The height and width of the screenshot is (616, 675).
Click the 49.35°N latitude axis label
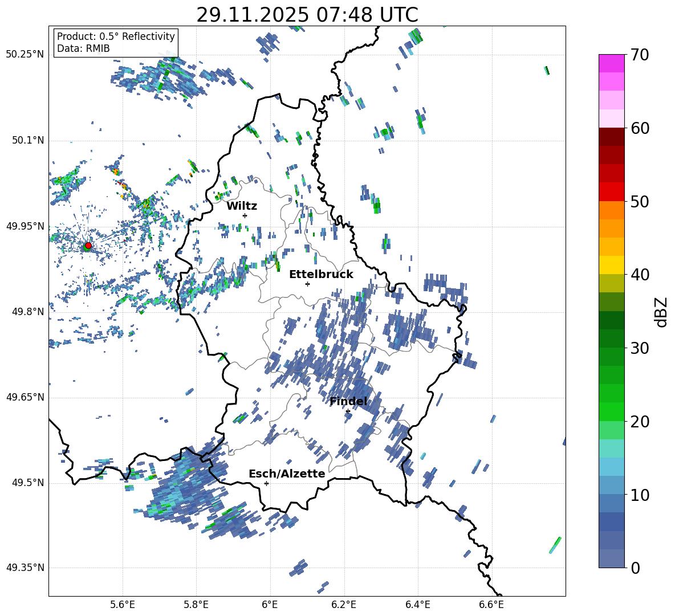(x=25, y=568)
